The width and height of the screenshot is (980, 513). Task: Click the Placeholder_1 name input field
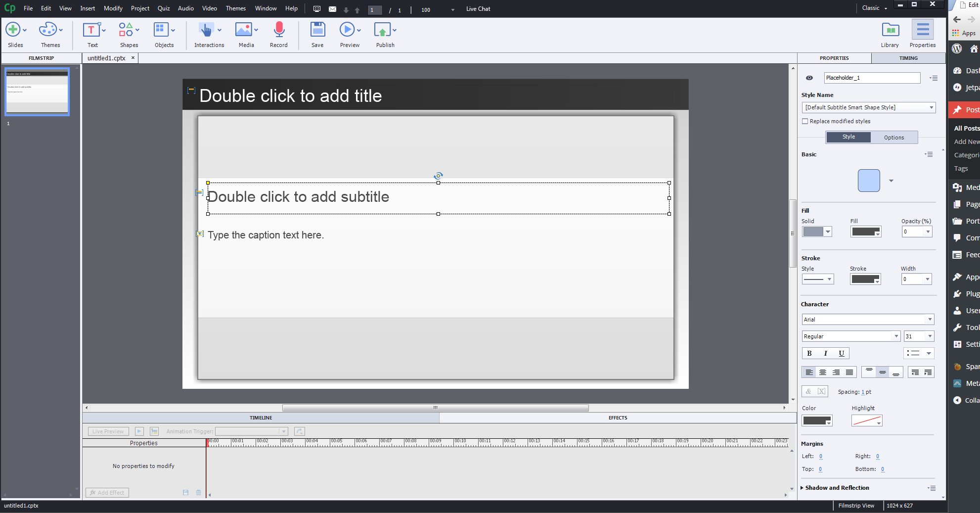click(x=872, y=78)
